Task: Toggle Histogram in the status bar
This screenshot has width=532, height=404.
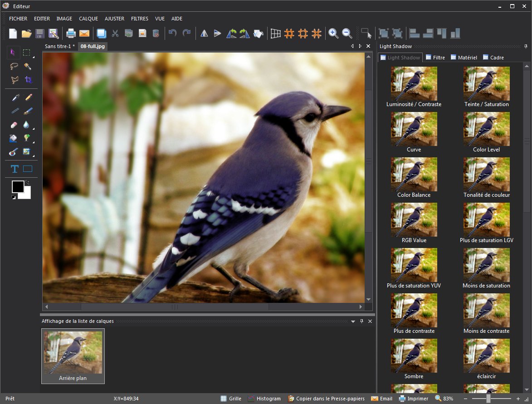Action: pos(264,399)
